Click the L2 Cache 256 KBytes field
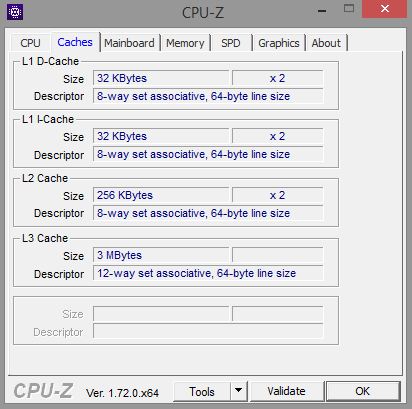Screen dimensions: 412x409 tap(161, 195)
